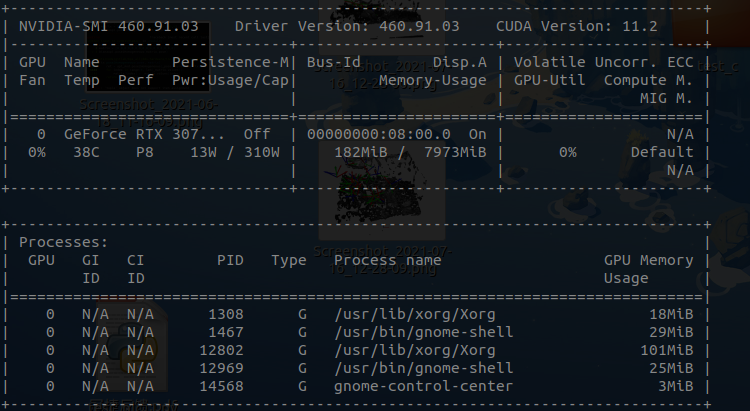Click /usr/lib/xorg/Xorg of PID 1308
750x411 pixels.
pos(415,314)
